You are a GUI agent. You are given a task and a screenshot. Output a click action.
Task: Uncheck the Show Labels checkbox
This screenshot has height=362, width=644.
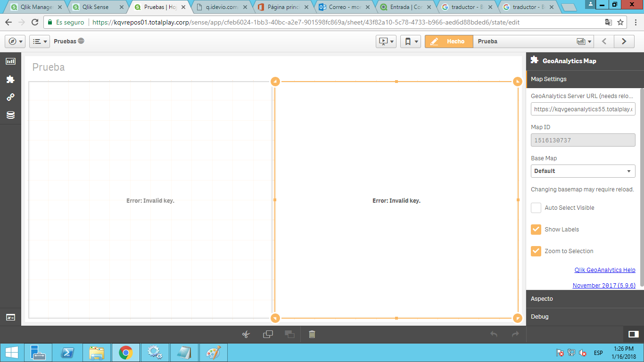[536, 230]
